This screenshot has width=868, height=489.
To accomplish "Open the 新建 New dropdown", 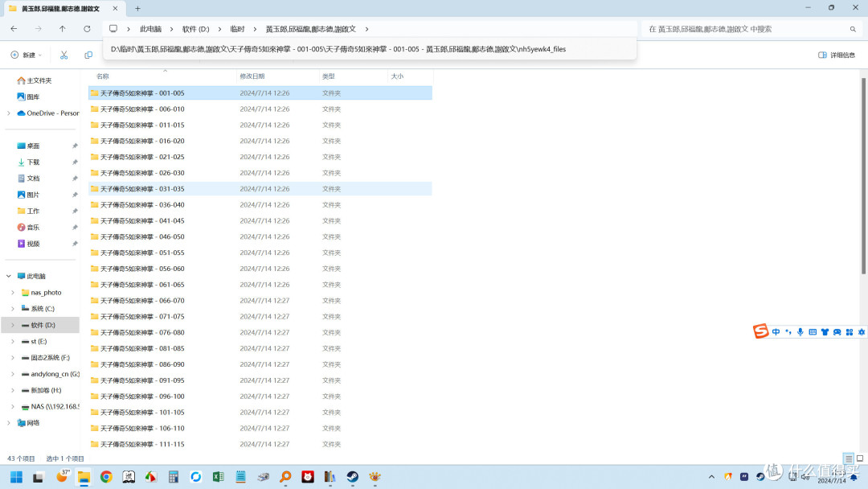I will (x=26, y=55).
